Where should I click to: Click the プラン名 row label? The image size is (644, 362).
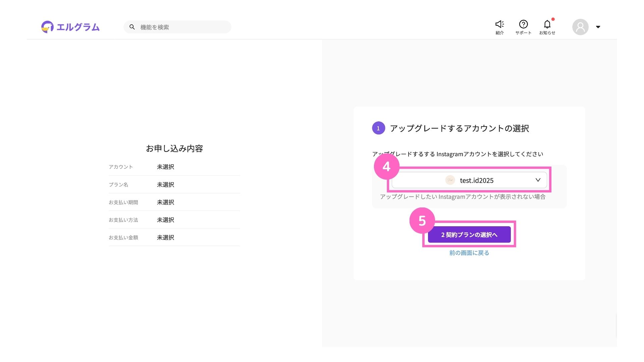point(118,185)
